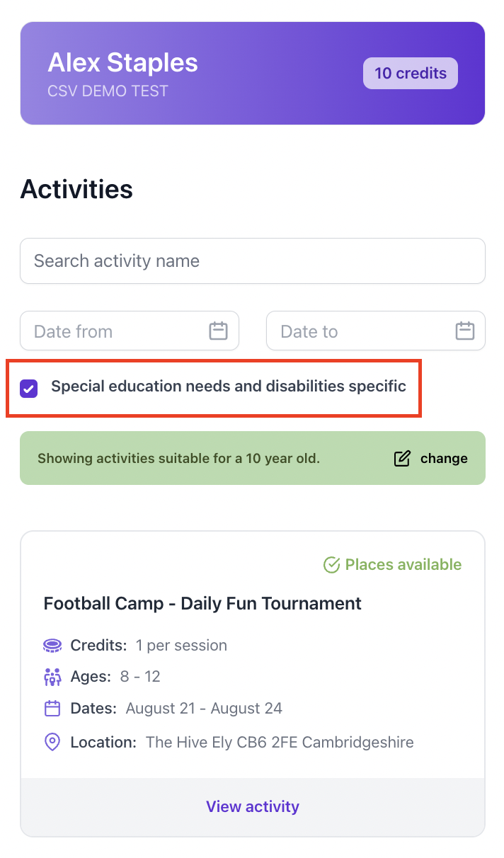This screenshot has height=858, width=504.
Task: Select the credits stadium icon on the activity card
Action: pos(52,645)
